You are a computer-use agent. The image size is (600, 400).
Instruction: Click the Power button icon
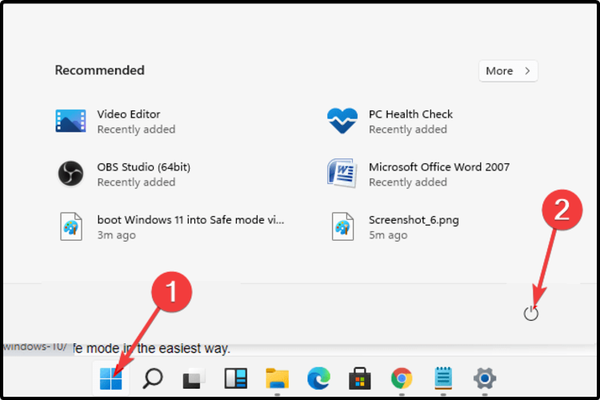(x=531, y=313)
